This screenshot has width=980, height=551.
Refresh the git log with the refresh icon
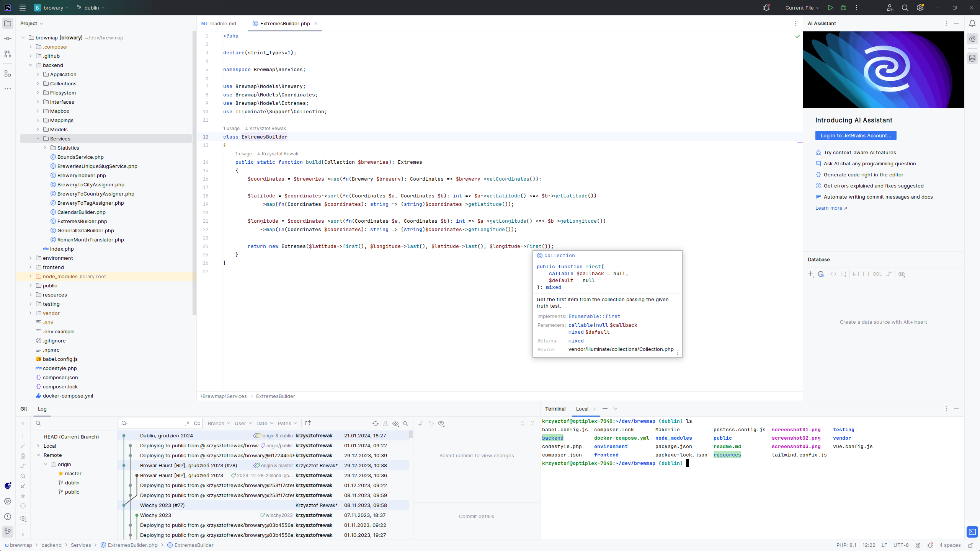tap(375, 424)
